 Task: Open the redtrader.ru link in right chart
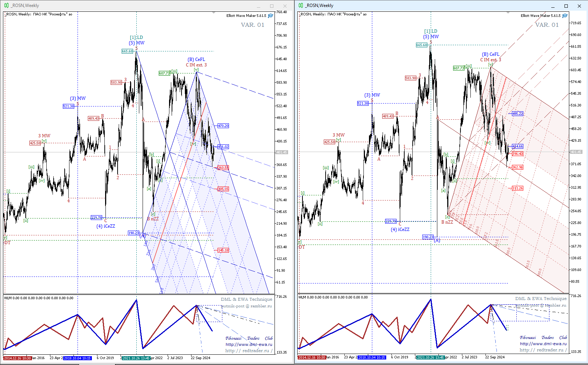(x=543, y=350)
